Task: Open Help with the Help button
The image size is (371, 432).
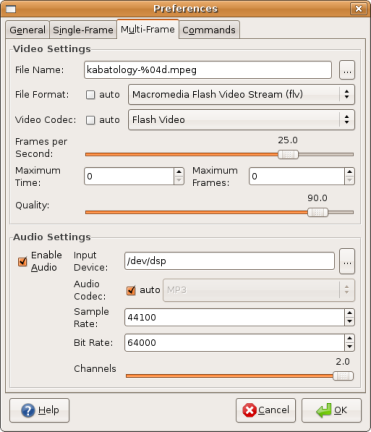Action: 39,410
